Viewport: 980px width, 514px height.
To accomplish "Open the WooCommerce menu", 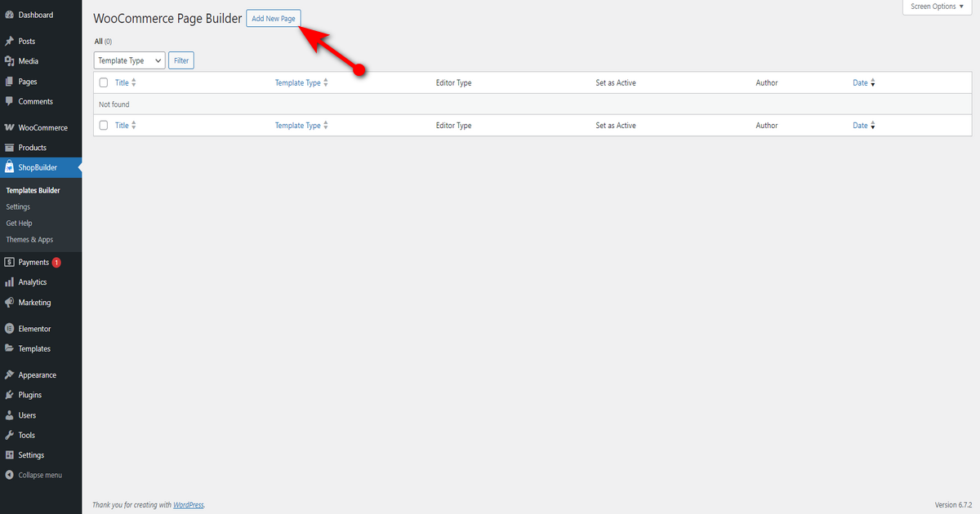I will [x=41, y=128].
